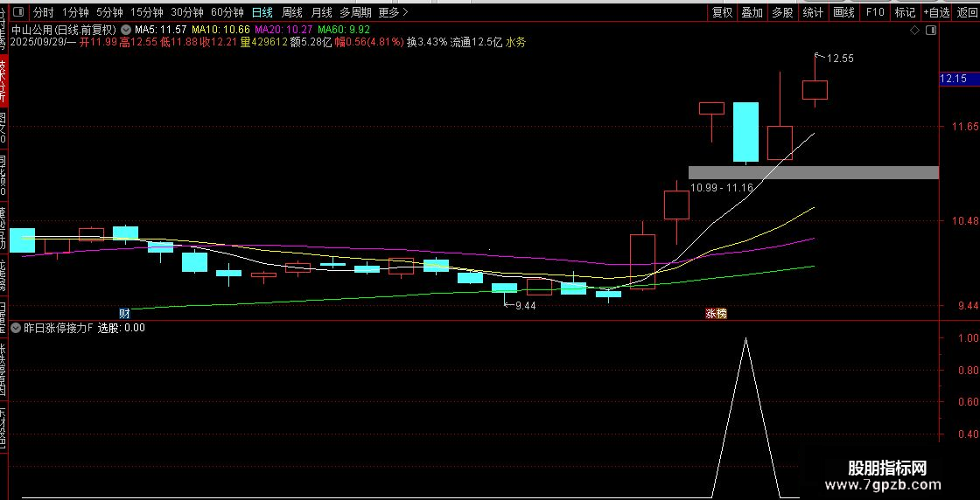Click the 流通12.5亿 float value

pos(477,43)
